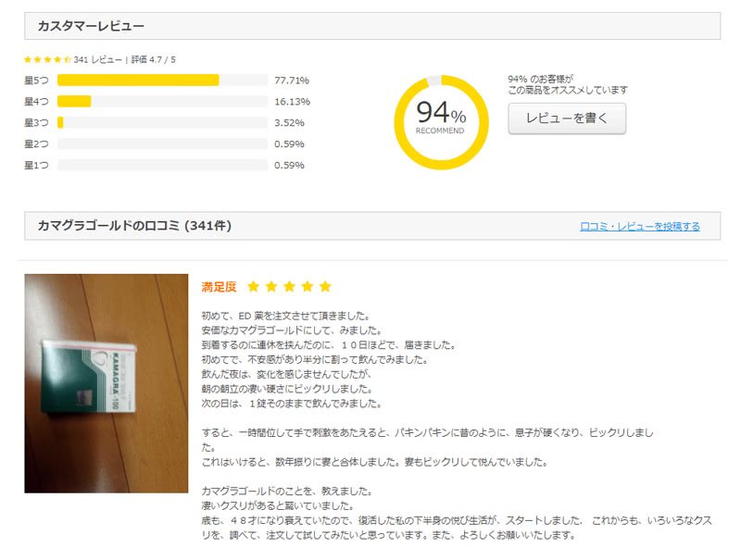Click the third star in 満足度 rating
The width and height of the screenshot is (741, 560).
[289, 287]
